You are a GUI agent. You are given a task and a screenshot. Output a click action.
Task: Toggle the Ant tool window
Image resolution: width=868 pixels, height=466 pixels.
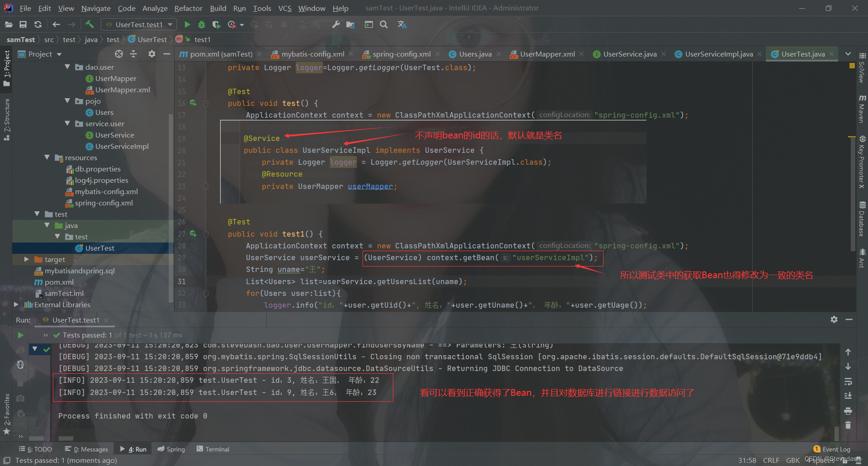point(862,258)
